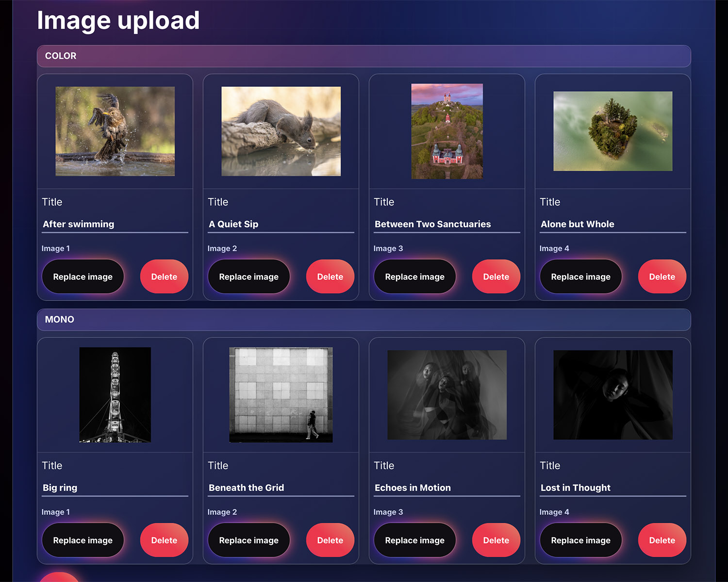The image size is (728, 582).
Task: Delete the Alone but Whole image
Action: (x=662, y=276)
